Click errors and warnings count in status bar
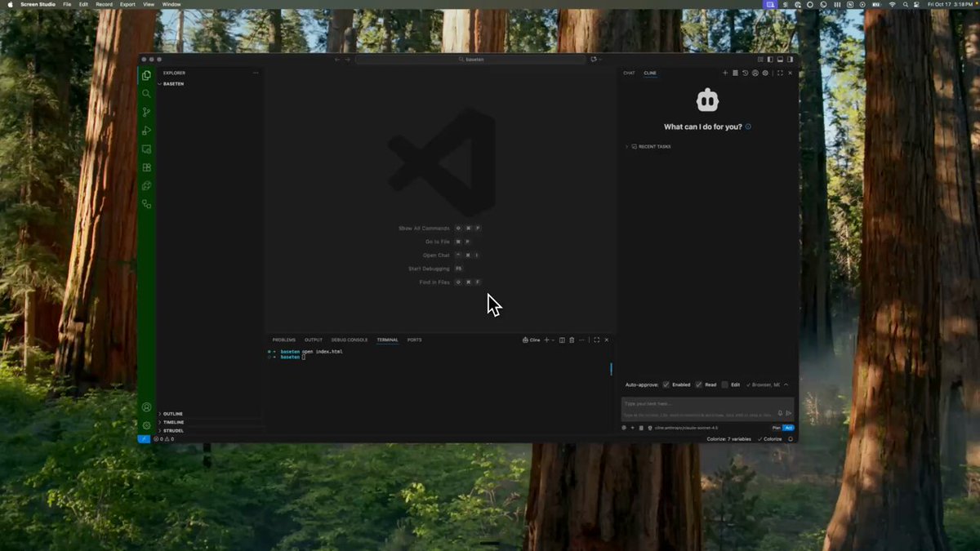 [x=163, y=439]
